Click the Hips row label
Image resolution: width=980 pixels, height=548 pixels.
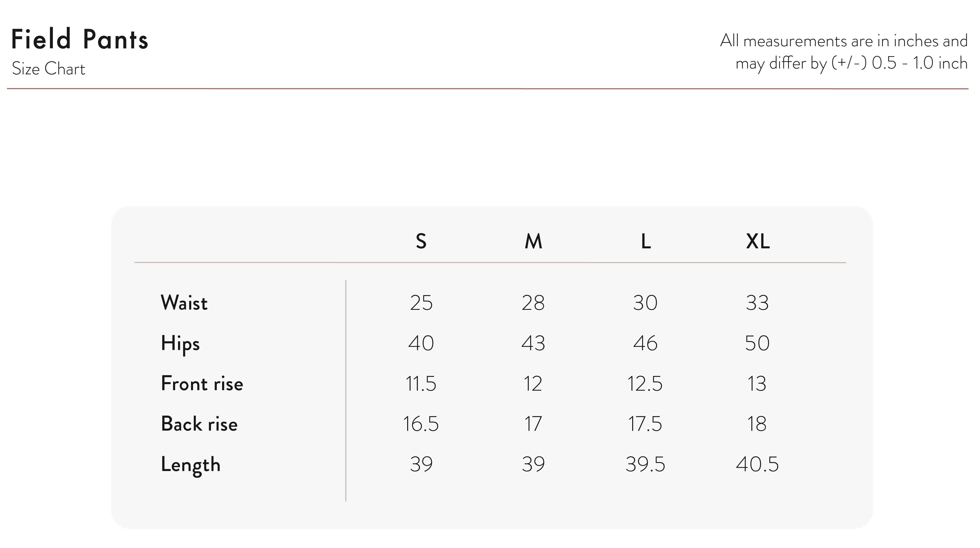(180, 343)
